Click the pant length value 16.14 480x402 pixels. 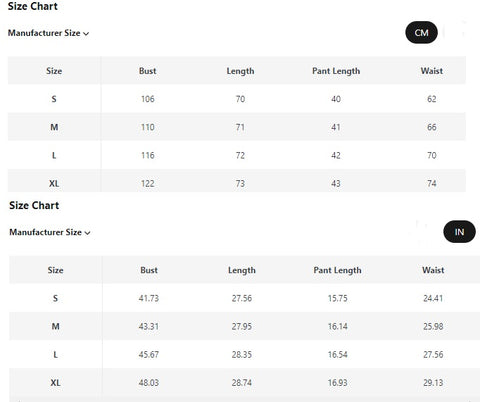pyautogui.click(x=337, y=326)
